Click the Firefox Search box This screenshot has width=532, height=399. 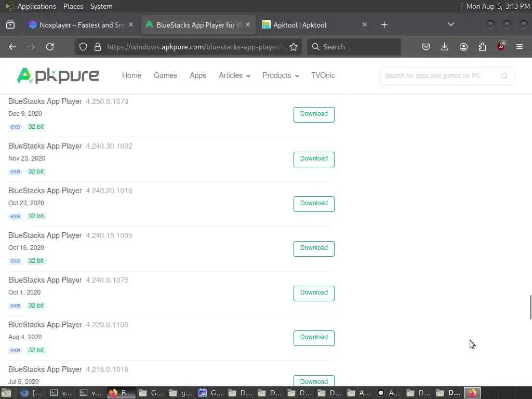(x=354, y=47)
